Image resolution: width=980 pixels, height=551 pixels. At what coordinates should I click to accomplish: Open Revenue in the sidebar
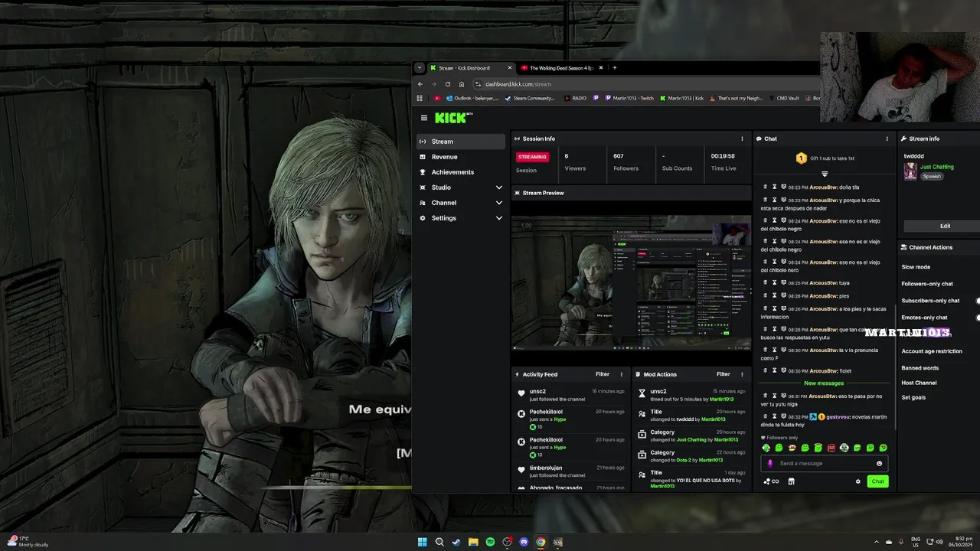pyautogui.click(x=461, y=157)
